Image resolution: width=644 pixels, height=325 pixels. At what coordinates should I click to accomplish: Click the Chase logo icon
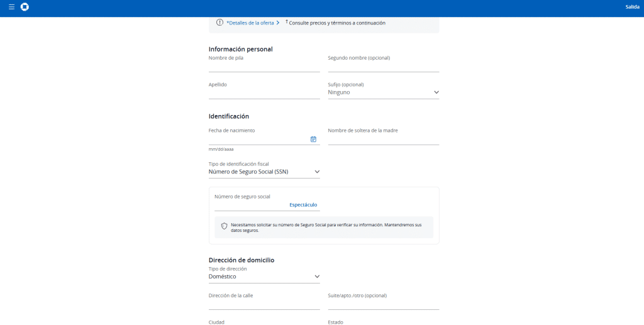(25, 7)
